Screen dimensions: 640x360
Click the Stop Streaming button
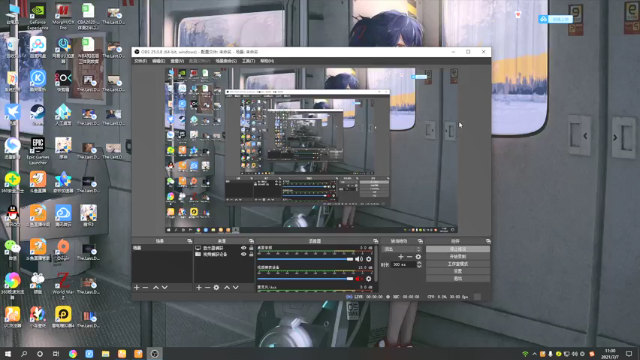[x=458, y=249]
